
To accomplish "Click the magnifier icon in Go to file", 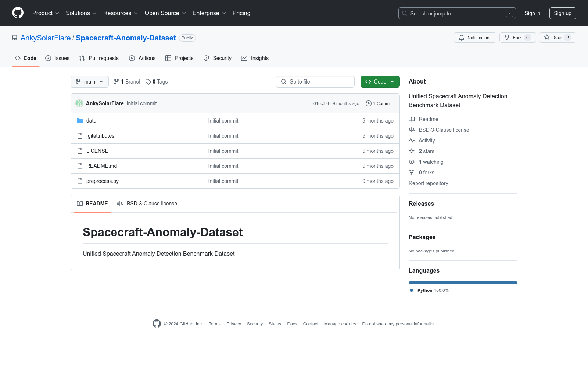I will point(284,82).
